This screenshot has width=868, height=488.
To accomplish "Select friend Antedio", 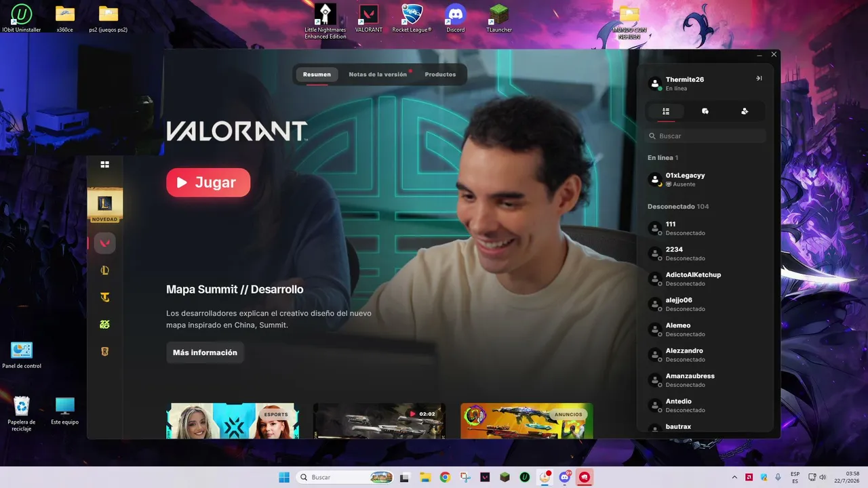I will pyautogui.click(x=705, y=405).
